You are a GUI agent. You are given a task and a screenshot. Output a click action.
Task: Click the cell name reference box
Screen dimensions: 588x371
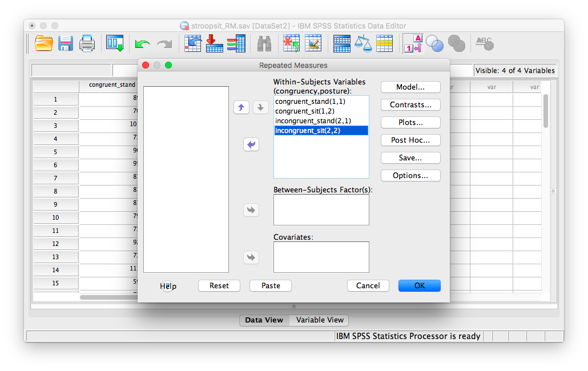coord(71,70)
